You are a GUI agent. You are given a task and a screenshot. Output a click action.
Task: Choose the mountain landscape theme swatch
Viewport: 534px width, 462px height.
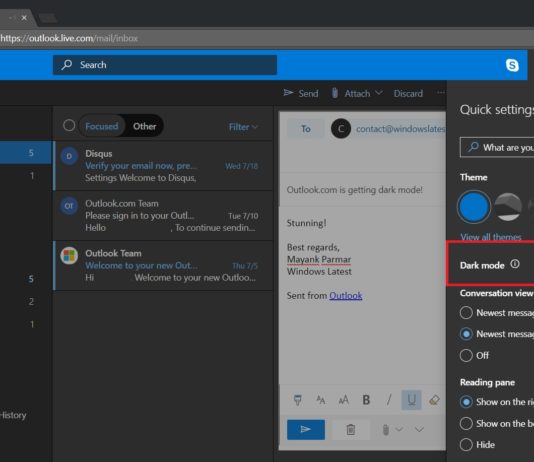click(508, 207)
